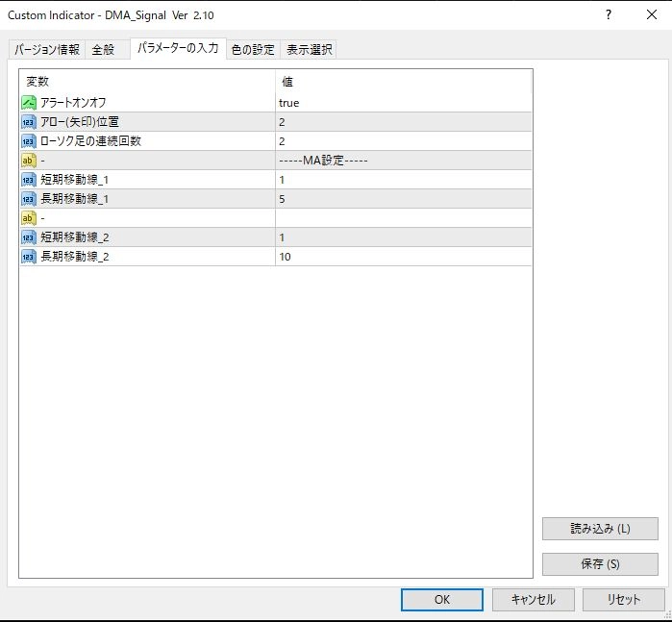Select the value 1 for 短期移動線_1
The width and height of the screenshot is (672, 622).
[282, 180]
